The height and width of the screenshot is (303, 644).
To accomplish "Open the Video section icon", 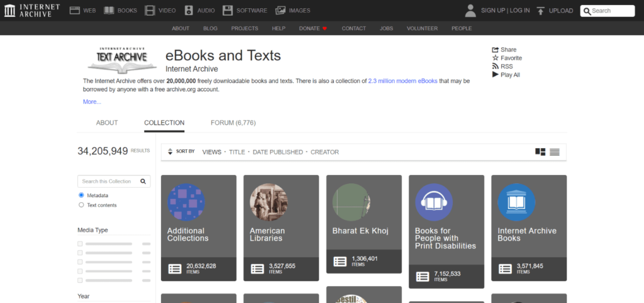I will coord(150,11).
